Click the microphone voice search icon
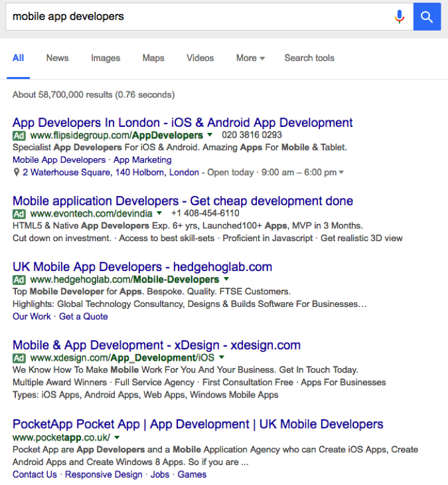The width and height of the screenshot is (448, 485). [x=399, y=17]
